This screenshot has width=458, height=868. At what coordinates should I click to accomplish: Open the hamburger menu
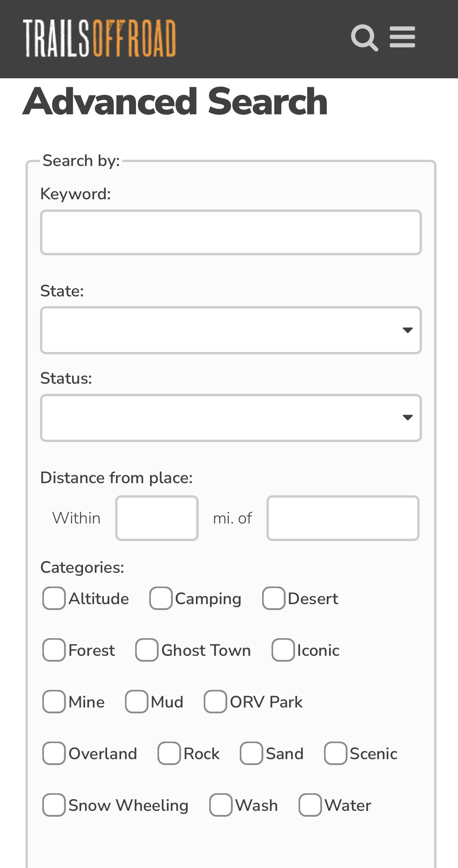(402, 37)
